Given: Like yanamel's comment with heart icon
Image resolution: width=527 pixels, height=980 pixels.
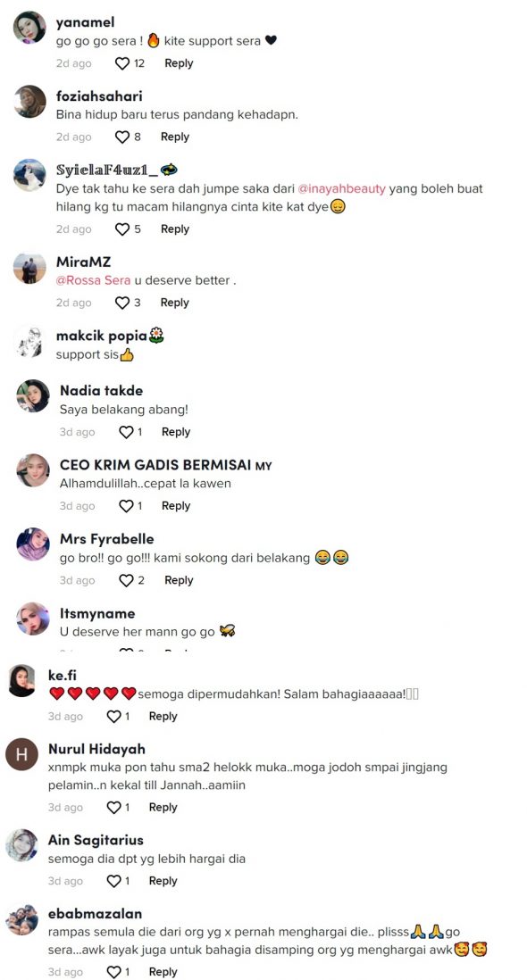Looking at the screenshot, I should point(122,63).
